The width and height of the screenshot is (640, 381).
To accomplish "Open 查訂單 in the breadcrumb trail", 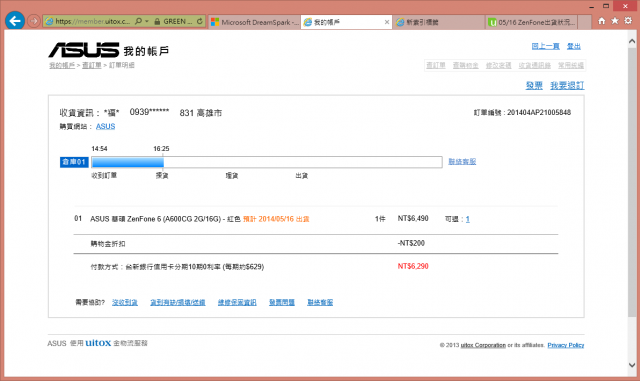I will pos(91,65).
